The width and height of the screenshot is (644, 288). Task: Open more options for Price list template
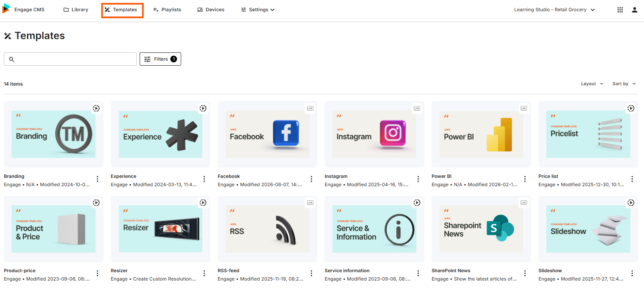pyautogui.click(x=632, y=179)
